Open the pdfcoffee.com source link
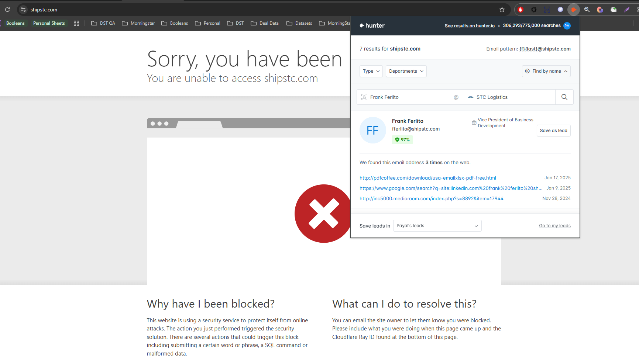The height and width of the screenshot is (364, 639). tap(427, 178)
